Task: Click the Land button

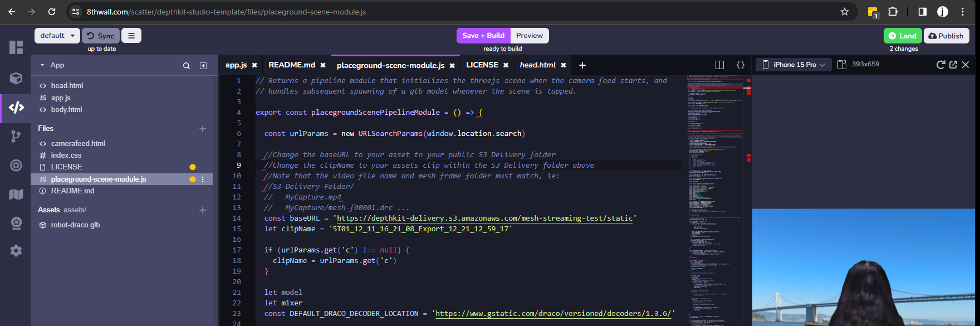Action: (x=903, y=36)
